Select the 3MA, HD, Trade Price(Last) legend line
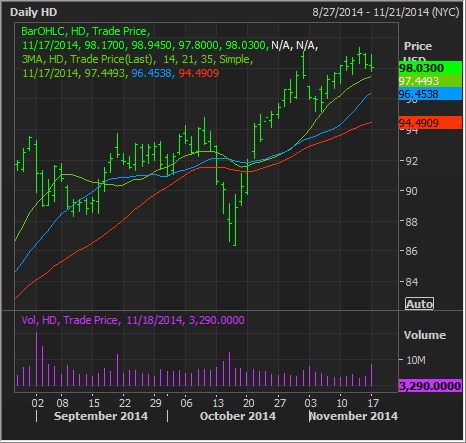 [x=137, y=59]
